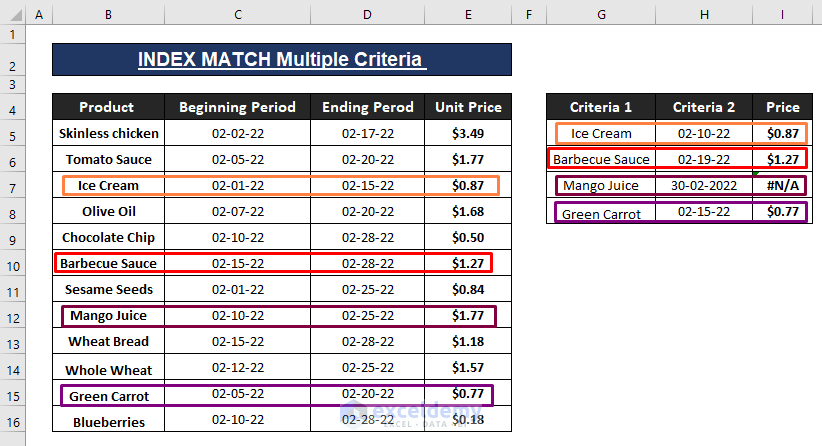Select the Beginning Period header cell
The width and height of the screenshot is (822, 446).
[x=237, y=107]
